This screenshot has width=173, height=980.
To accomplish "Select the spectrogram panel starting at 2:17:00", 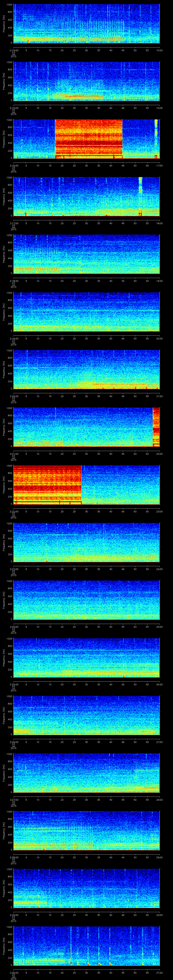I will (x=86, y=196).
